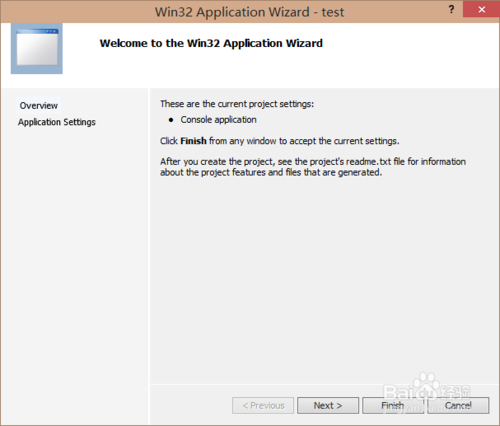Screen dimensions: 500x426
Task: Go to the Next wizard step
Action: [x=328, y=405]
